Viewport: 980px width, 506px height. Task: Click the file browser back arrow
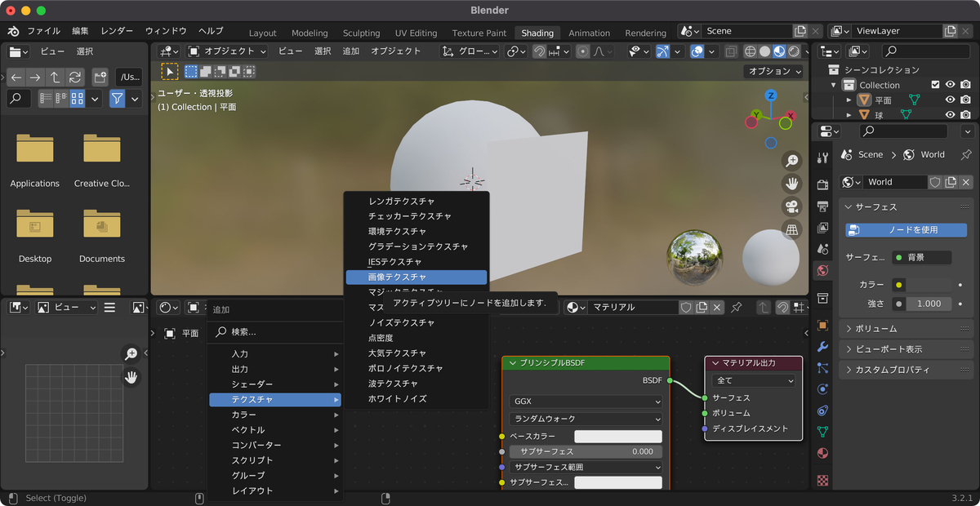pyautogui.click(x=16, y=78)
